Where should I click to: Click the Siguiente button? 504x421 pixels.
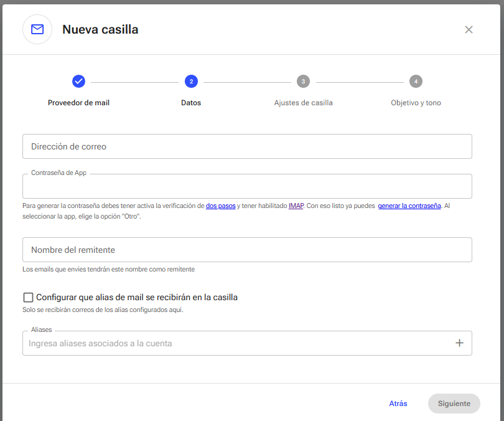click(454, 404)
